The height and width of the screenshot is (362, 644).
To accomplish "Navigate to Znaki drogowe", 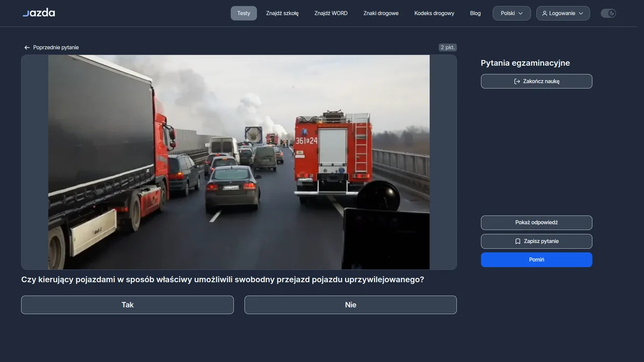I will coord(381,13).
